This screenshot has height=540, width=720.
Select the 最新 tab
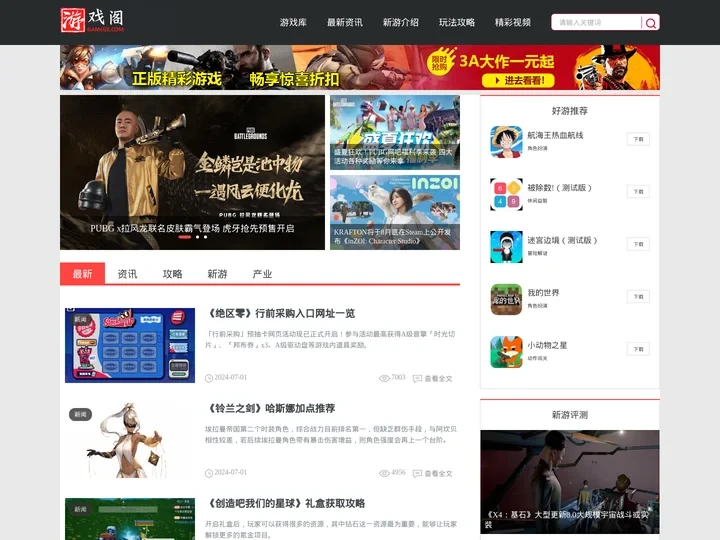(x=82, y=274)
